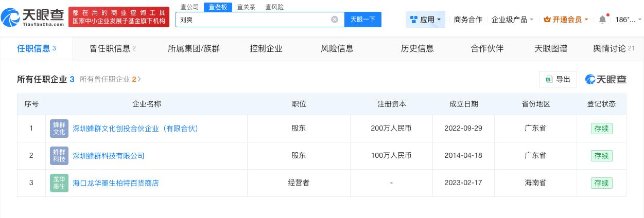This screenshot has width=644, height=218.
Task: Click the 存续 status for 海口龙华墨生柏特百货商店
Action: 601,183
